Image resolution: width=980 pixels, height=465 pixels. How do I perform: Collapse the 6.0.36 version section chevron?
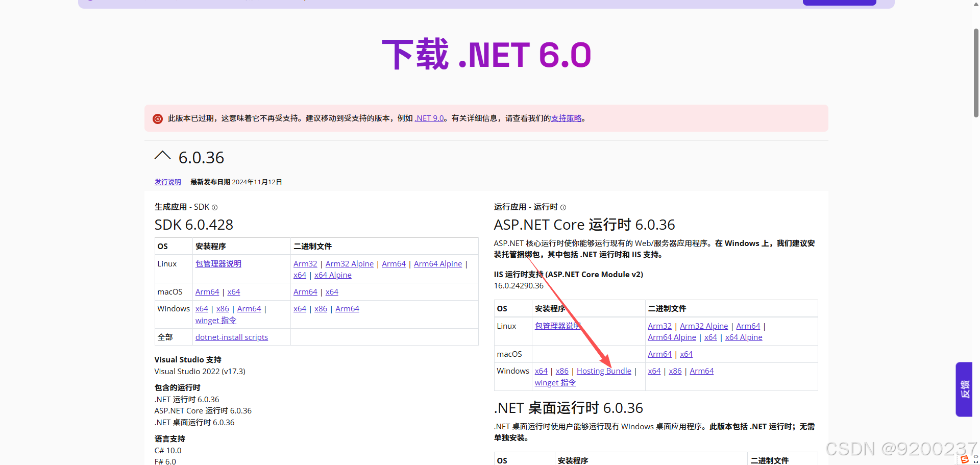pos(162,156)
